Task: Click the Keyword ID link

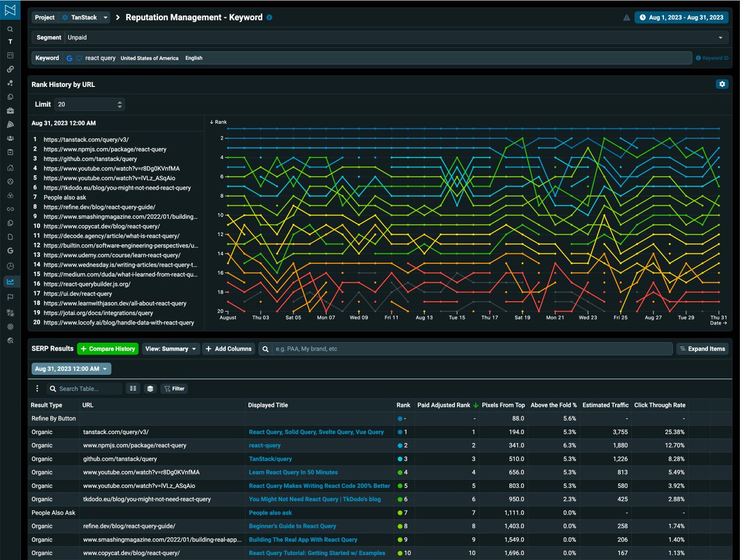Action: [x=712, y=58]
